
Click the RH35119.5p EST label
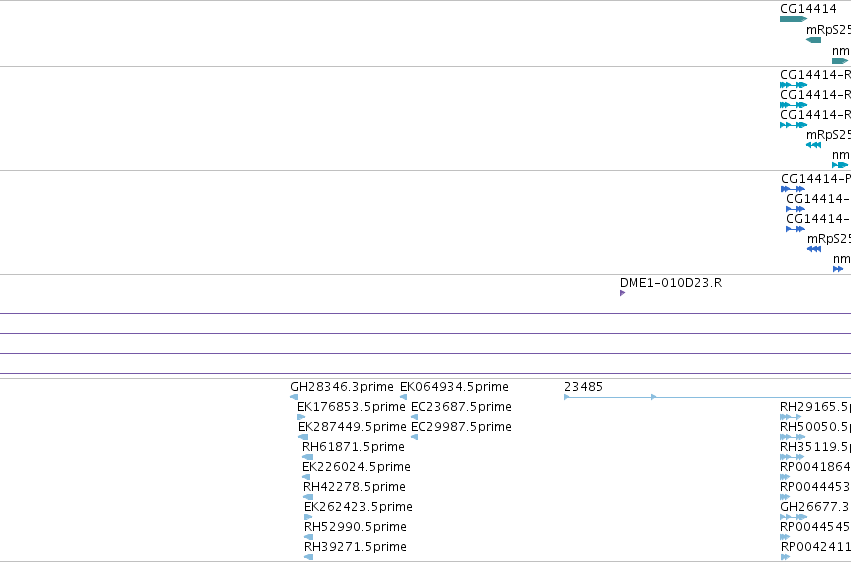click(815, 447)
